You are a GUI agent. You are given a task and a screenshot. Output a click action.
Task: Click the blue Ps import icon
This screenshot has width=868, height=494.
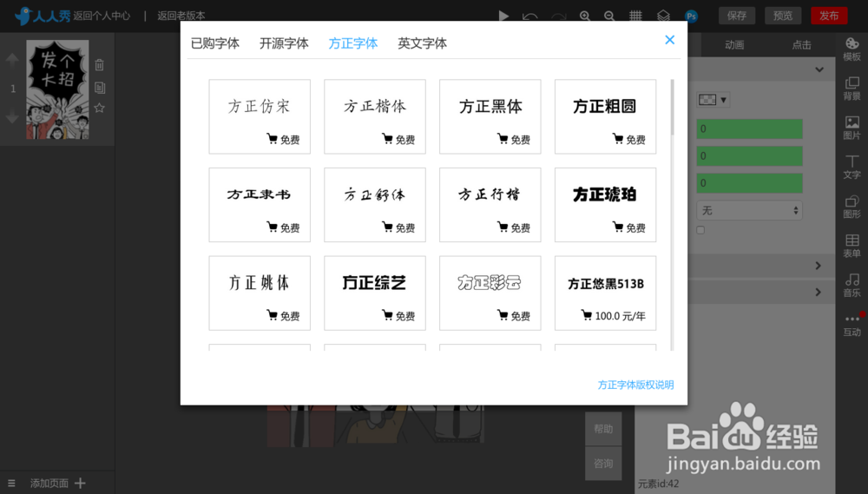point(692,16)
